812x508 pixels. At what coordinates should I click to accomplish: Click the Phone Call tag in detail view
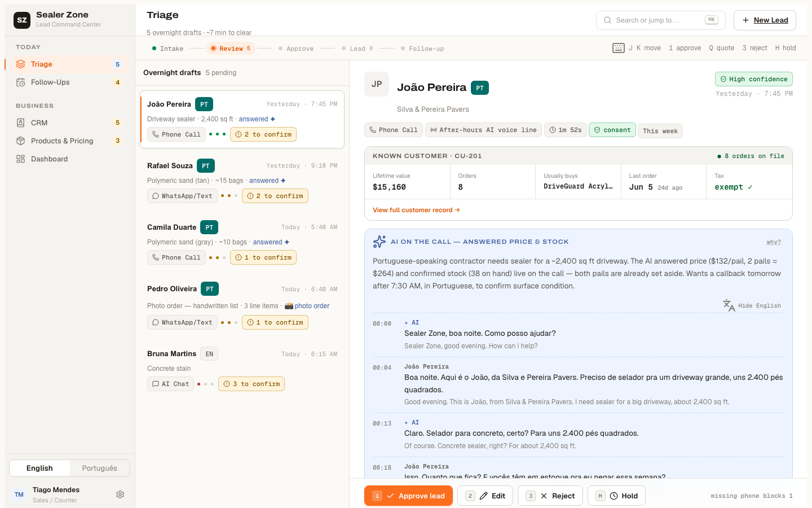click(394, 130)
